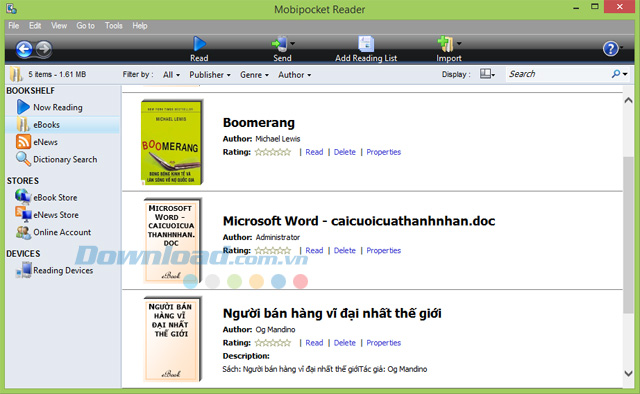Expand the Import dropdown arrow
The image size is (640, 394).
tap(459, 43)
